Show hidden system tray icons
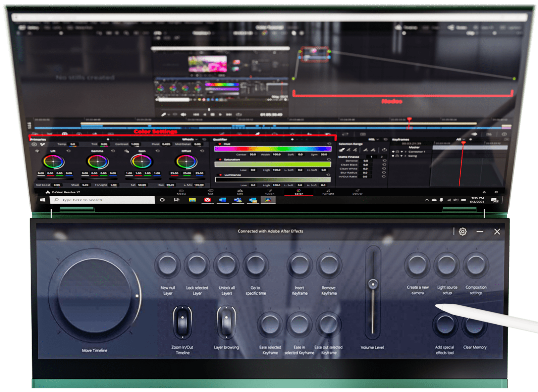Viewport: 538px width, 392px height. 427,200
